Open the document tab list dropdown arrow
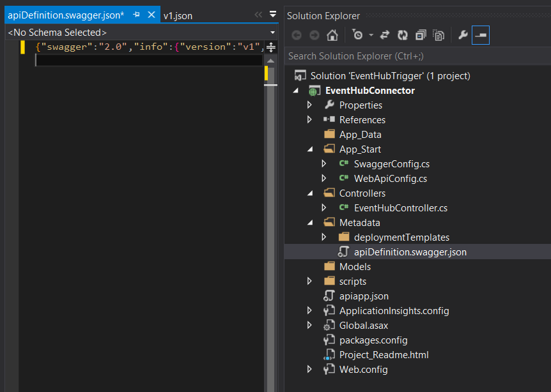Screen dimensions: 551x392 tap(273, 14)
